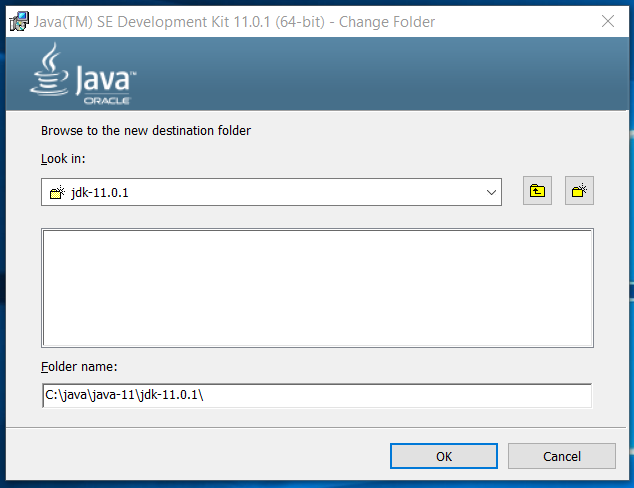Click the empty folder list box
The width and height of the screenshot is (634, 488).
pos(317,288)
